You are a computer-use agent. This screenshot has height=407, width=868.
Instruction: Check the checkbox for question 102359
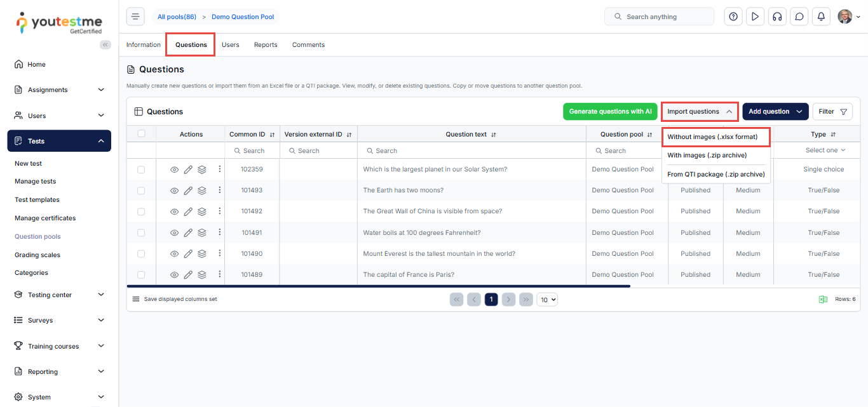pos(141,170)
